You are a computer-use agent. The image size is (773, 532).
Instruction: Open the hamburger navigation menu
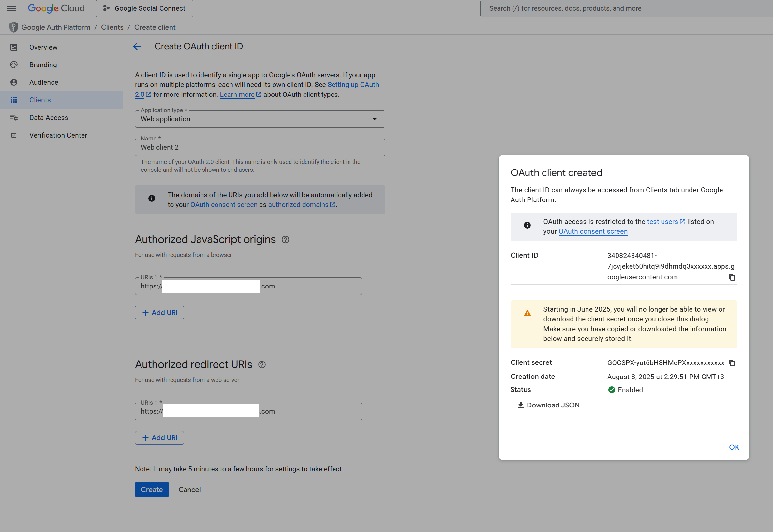point(12,8)
